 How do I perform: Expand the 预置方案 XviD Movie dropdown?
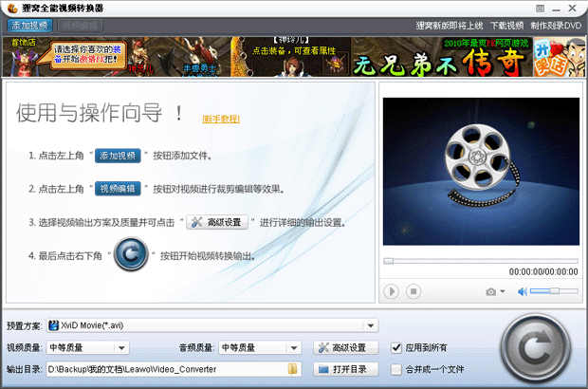[x=372, y=325]
